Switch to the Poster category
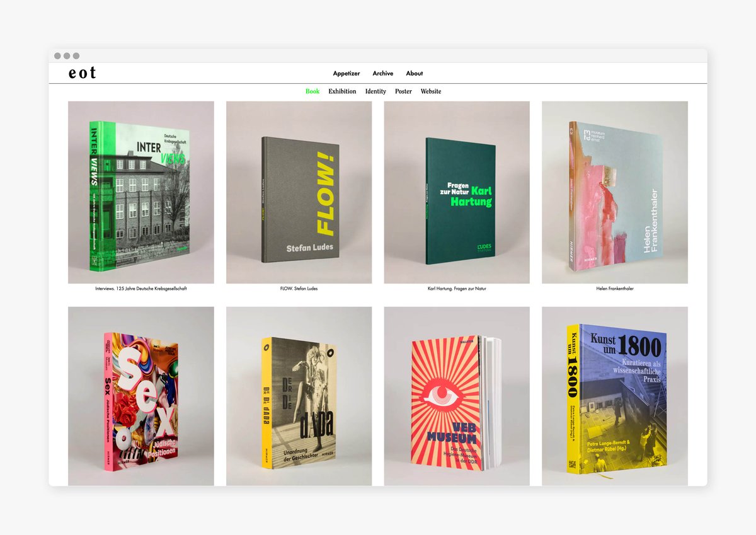Screen dimensions: 756x535 point(403,91)
